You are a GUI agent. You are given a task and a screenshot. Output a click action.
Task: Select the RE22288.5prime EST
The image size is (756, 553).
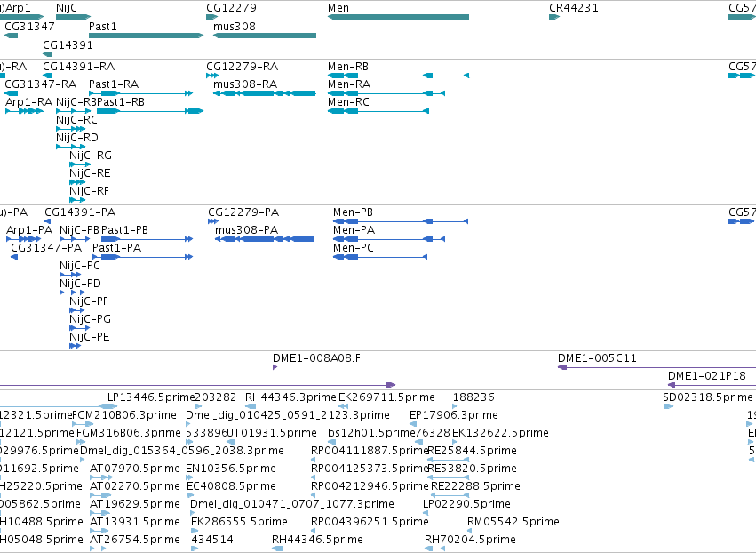click(450, 495)
